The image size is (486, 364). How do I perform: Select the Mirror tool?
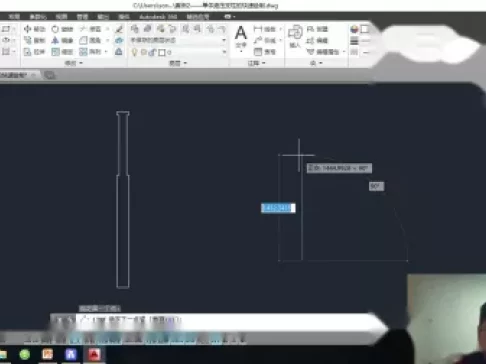coord(62,40)
